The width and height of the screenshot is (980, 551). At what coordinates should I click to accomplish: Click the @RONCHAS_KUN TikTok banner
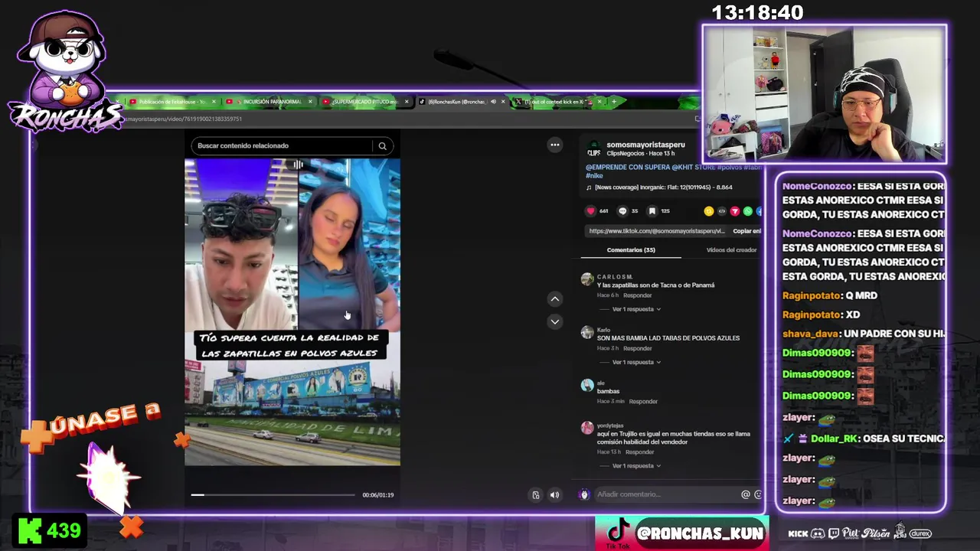[x=681, y=533]
